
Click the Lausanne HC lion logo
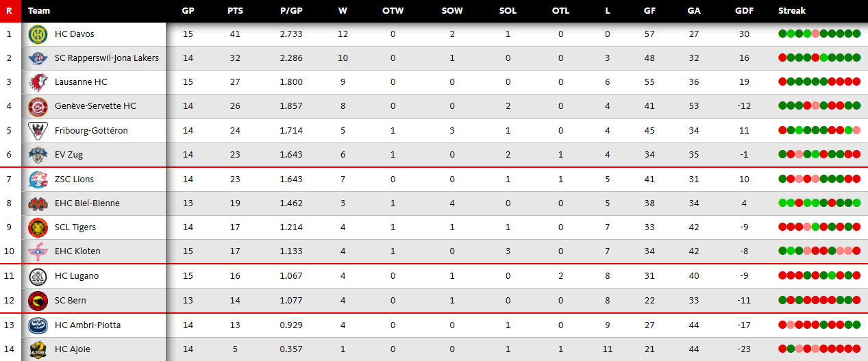[37, 82]
